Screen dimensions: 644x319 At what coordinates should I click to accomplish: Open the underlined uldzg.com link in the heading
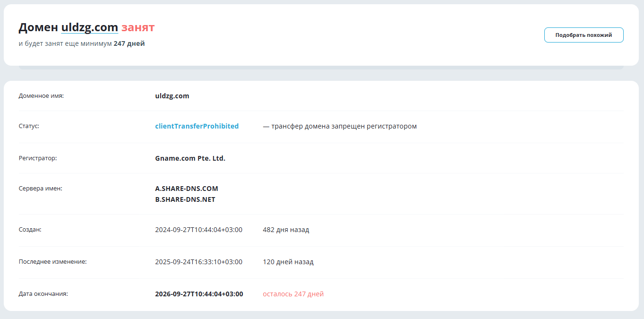tap(89, 27)
